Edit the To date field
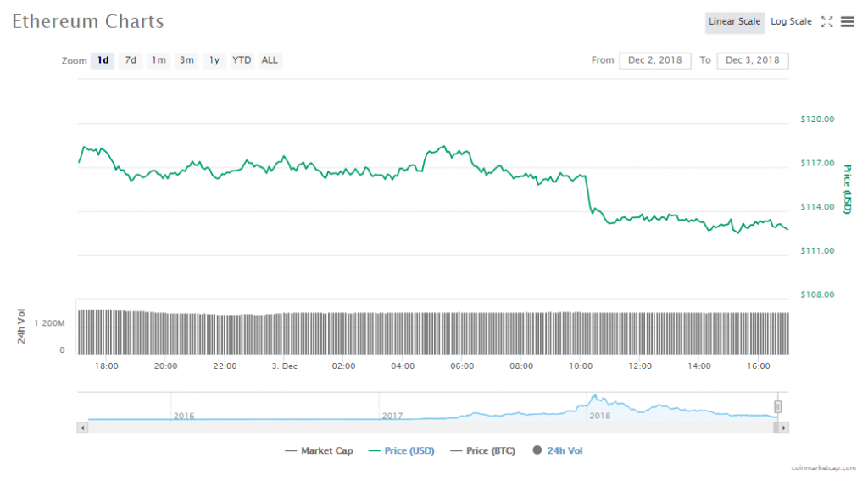 coord(753,60)
